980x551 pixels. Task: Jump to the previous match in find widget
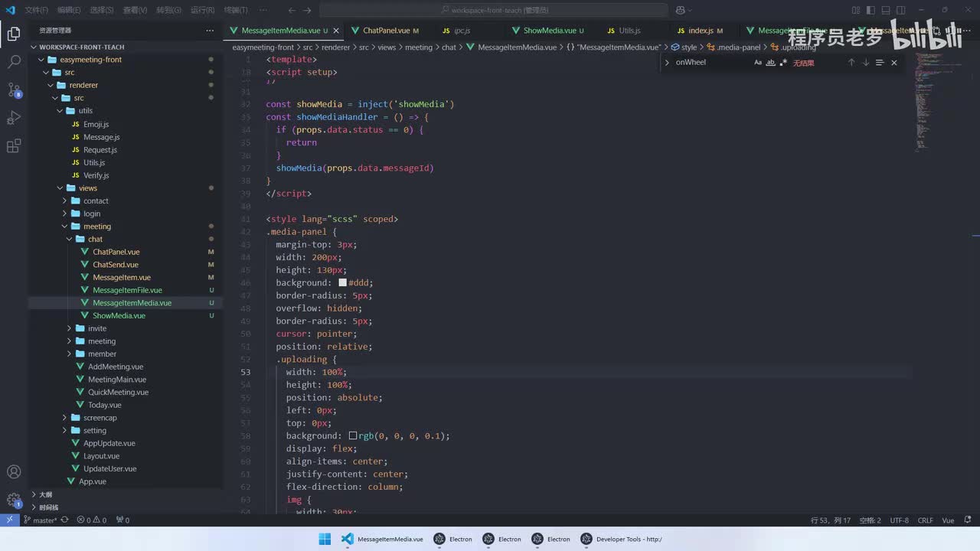(x=851, y=63)
